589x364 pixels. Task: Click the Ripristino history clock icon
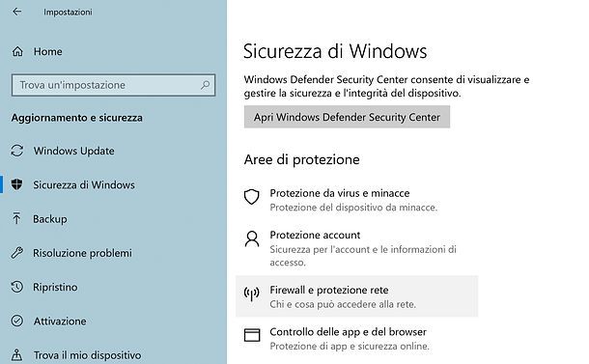tap(17, 287)
